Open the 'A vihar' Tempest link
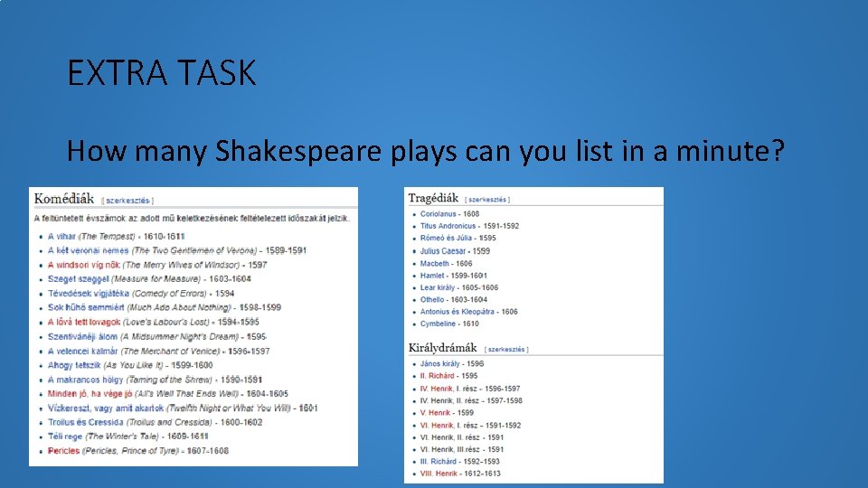Viewport: 868px width, 488px height. [61, 236]
